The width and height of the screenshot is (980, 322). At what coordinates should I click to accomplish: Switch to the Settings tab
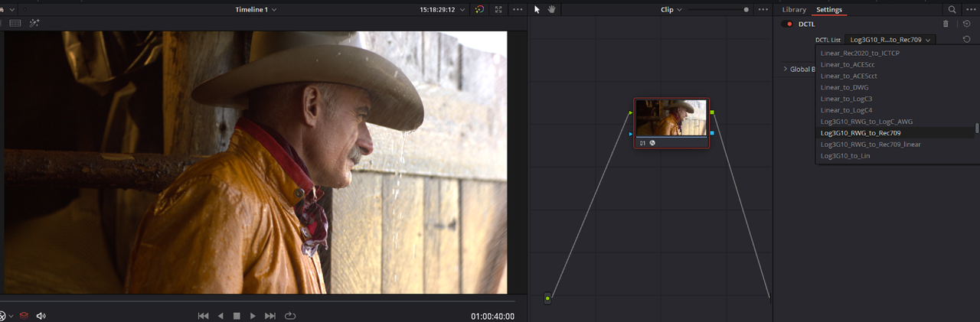pos(829,9)
